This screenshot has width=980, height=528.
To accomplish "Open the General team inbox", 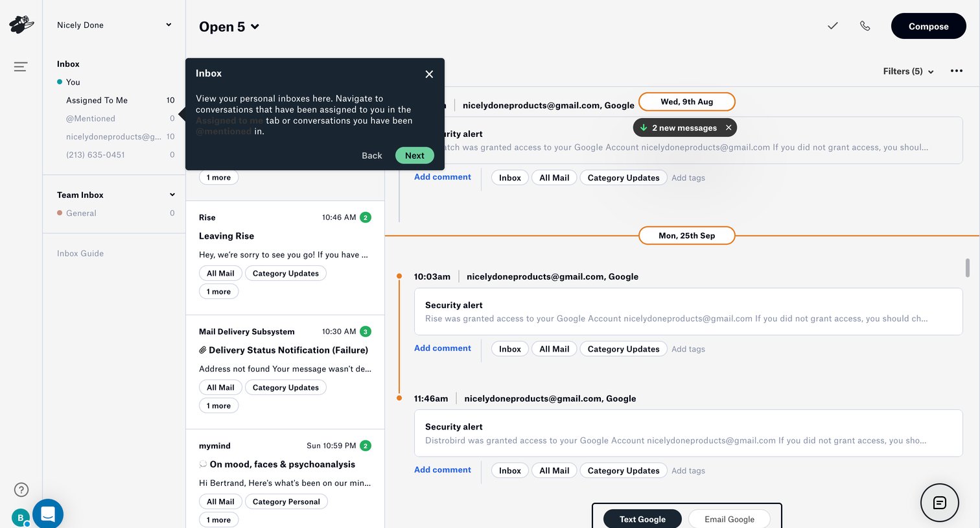I will tap(115, 213).
